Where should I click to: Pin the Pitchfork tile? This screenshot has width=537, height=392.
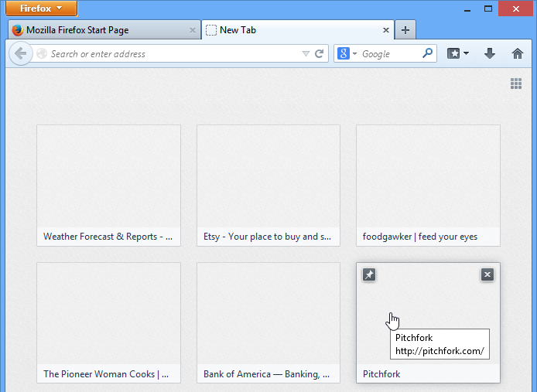point(369,274)
